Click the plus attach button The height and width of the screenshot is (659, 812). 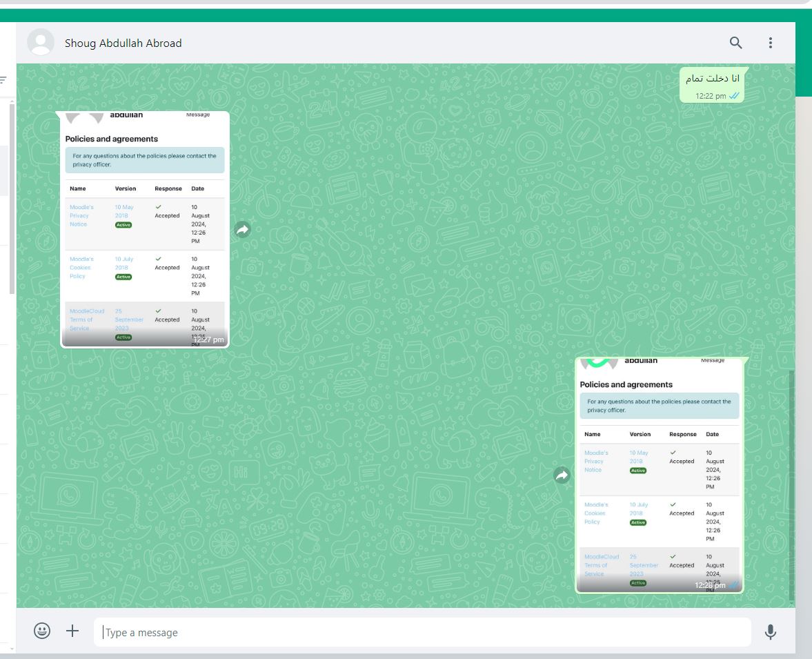pos(72,631)
